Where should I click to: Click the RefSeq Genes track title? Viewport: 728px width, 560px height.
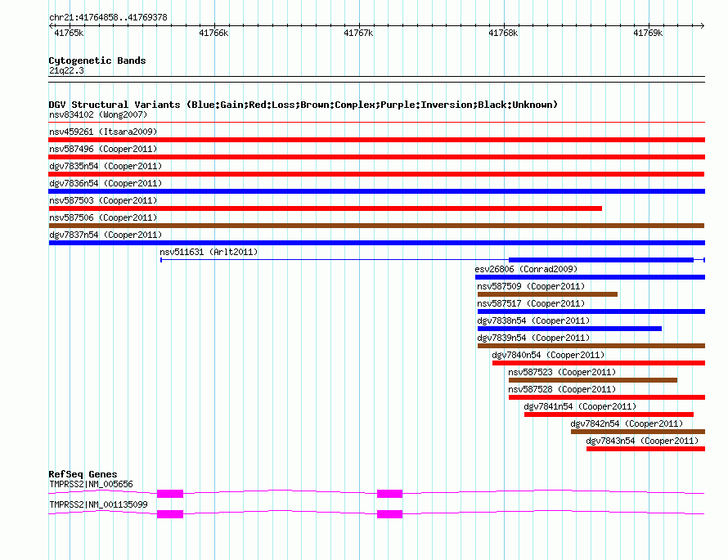(x=83, y=474)
